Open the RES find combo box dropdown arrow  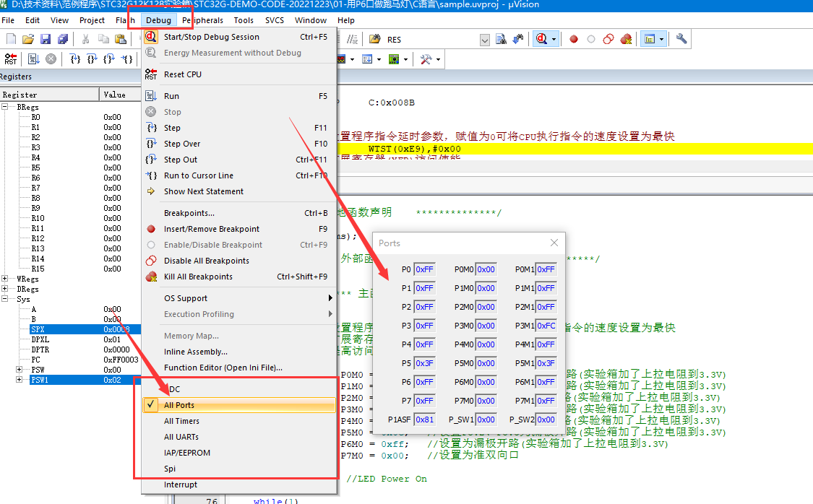485,40
